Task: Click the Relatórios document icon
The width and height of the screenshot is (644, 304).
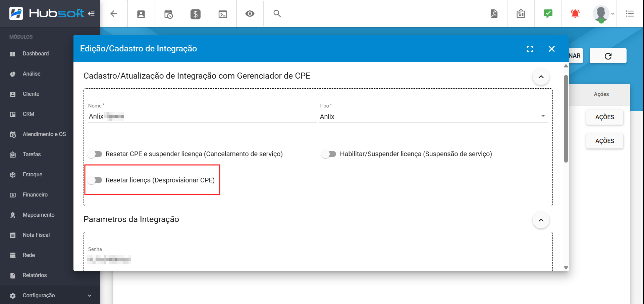Action: coord(13,276)
